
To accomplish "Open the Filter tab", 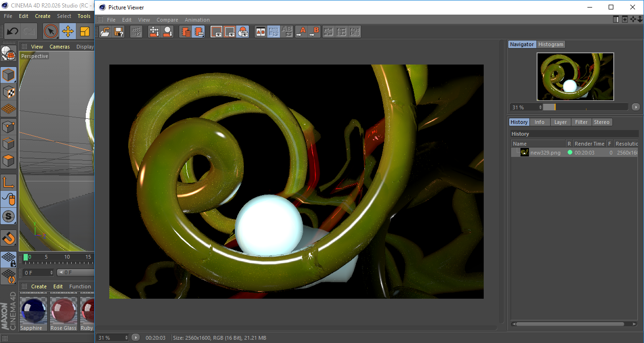I will pyautogui.click(x=581, y=122).
